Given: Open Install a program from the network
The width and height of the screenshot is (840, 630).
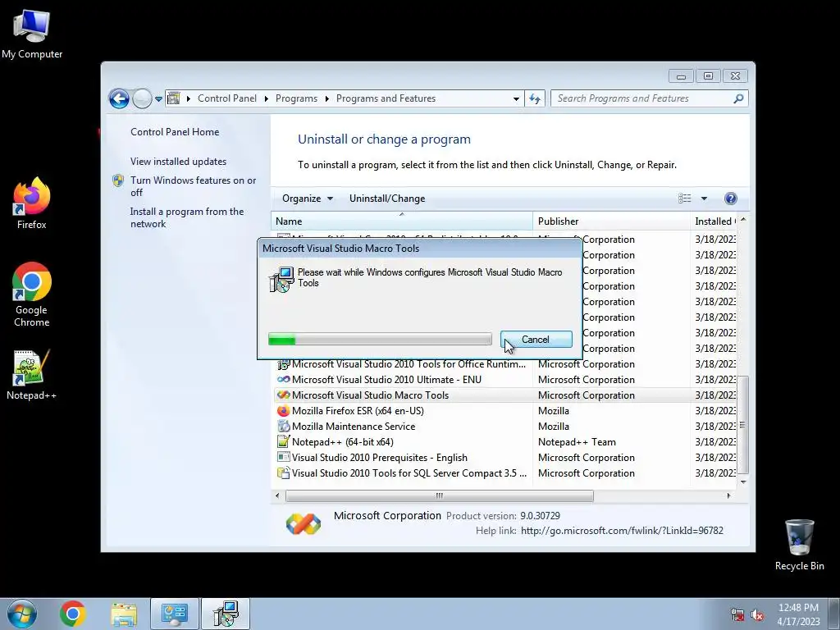Looking at the screenshot, I should (187, 217).
